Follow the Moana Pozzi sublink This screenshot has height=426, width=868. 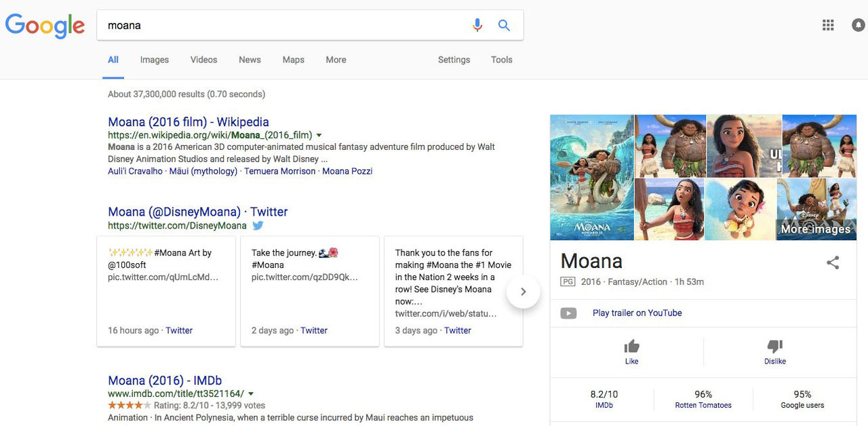pos(347,171)
